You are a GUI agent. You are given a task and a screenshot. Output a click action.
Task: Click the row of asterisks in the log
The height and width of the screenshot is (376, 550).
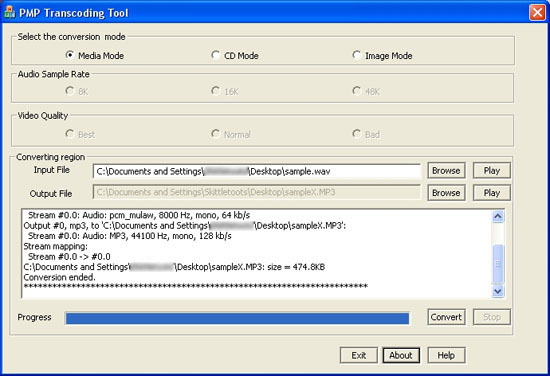(195, 287)
